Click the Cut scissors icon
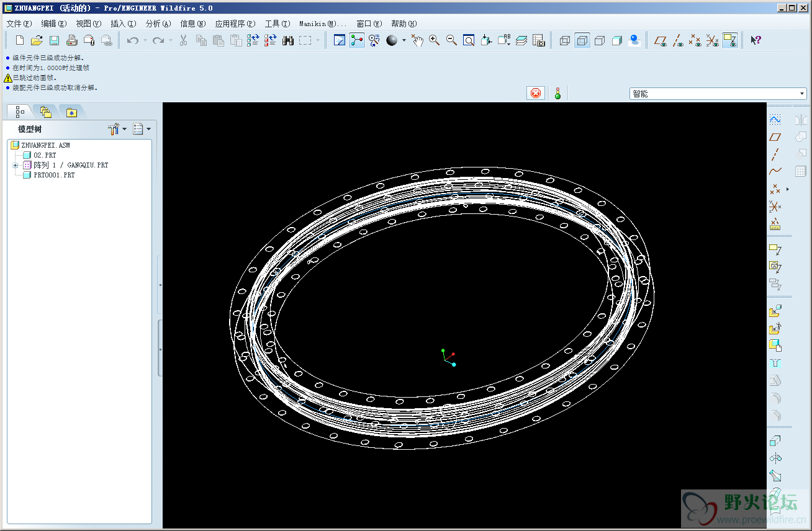This screenshot has height=531, width=812. click(x=183, y=40)
